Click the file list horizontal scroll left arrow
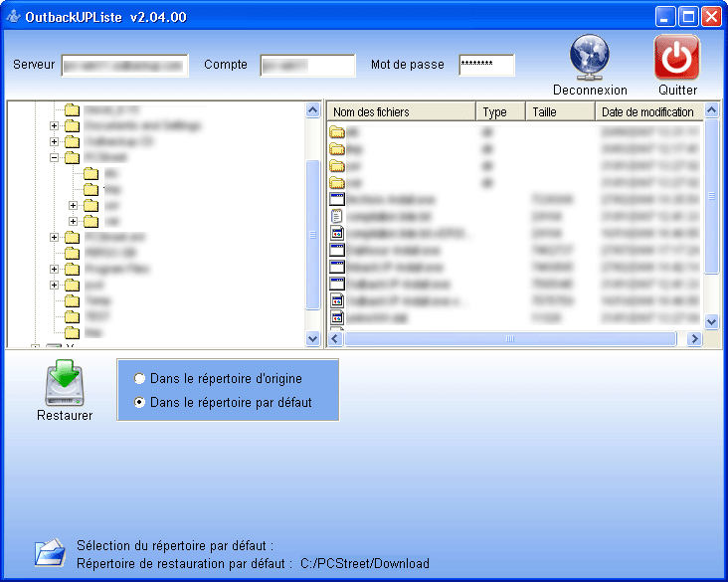Viewport: 728px width, 582px height. point(335,338)
